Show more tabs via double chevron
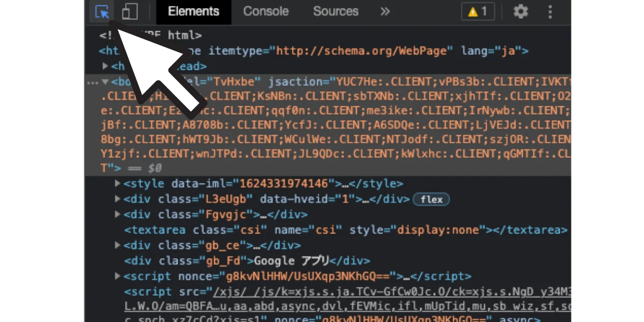This screenshot has height=322, width=644. coord(384,11)
